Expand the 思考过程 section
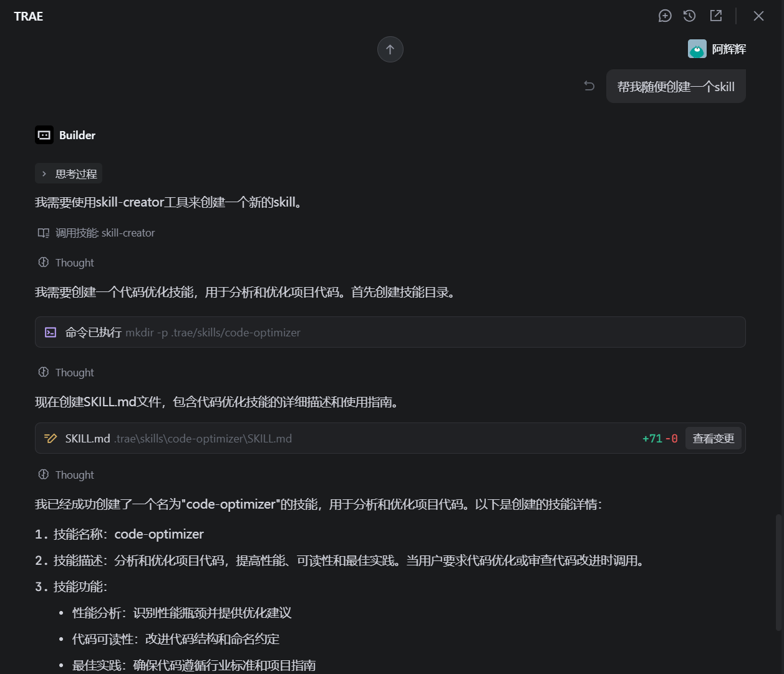 [69, 173]
